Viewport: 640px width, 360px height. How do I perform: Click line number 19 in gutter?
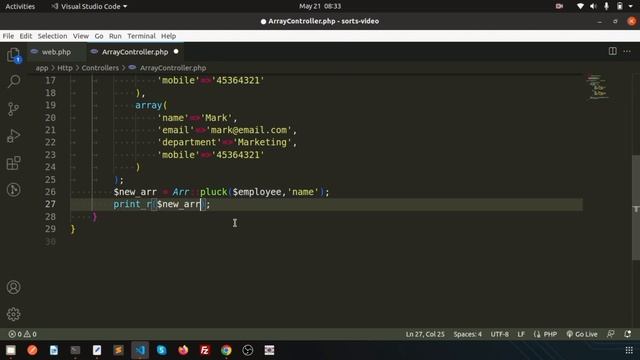pyautogui.click(x=51, y=105)
